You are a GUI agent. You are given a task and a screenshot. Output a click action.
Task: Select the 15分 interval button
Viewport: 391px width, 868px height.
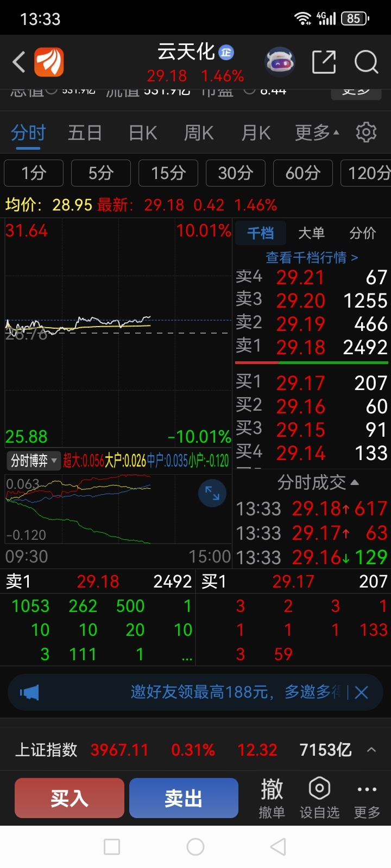pos(168,173)
